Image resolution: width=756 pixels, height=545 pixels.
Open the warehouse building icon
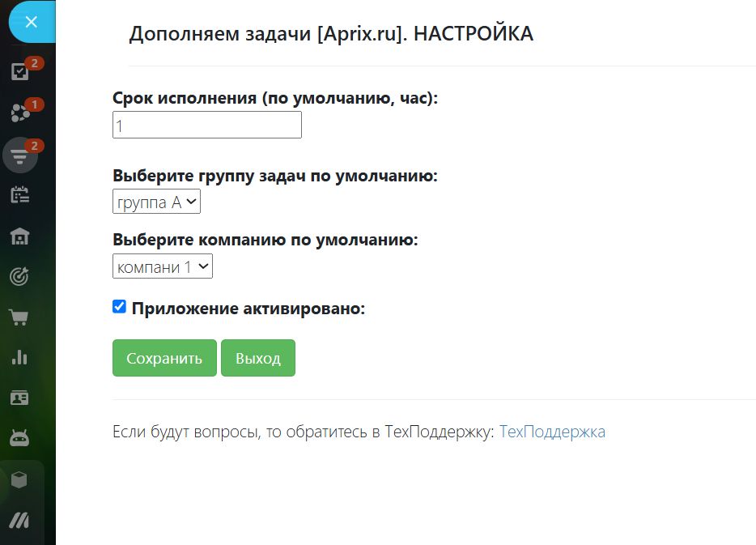20,236
